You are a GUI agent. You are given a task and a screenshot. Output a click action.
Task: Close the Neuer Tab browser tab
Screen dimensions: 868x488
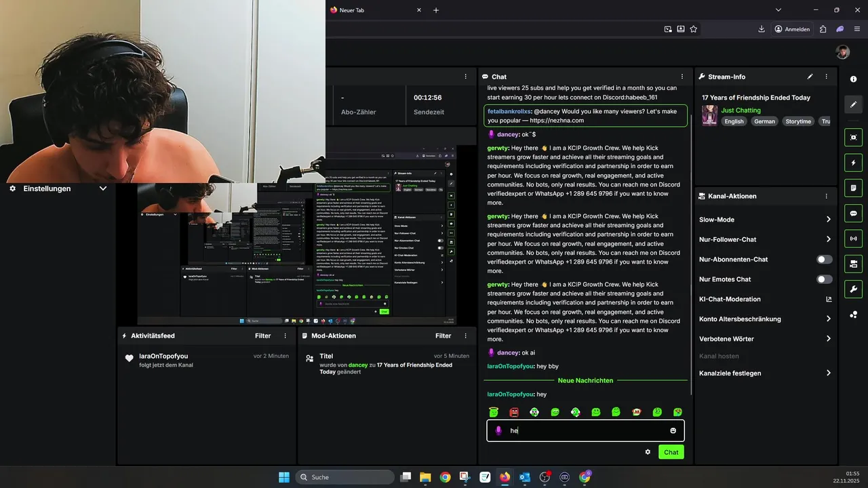tap(419, 10)
